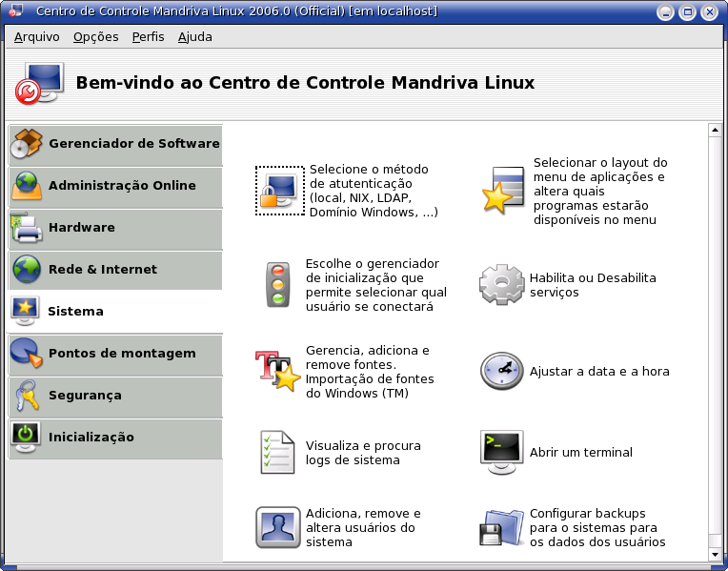Click the scrollbar down arrow
This screenshot has width=728, height=571.
tap(715, 554)
